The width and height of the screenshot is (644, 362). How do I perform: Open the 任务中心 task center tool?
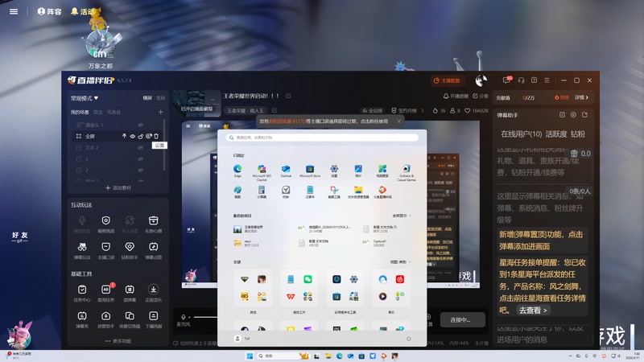82,293
